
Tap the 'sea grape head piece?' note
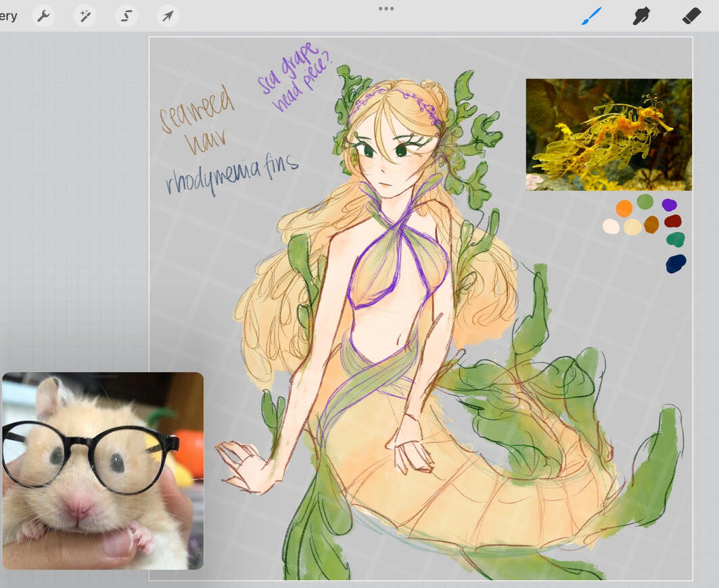pos(294,76)
